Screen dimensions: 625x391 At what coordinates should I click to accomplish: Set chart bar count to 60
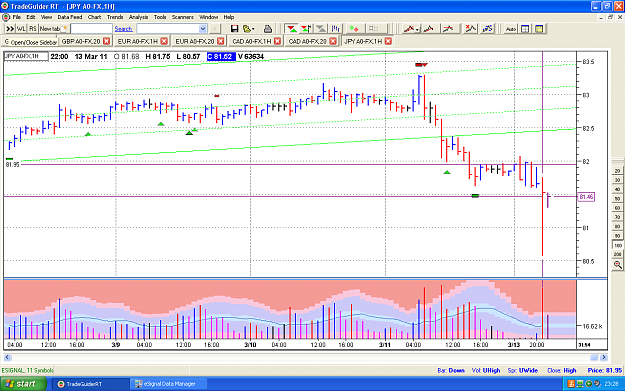click(x=617, y=208)
